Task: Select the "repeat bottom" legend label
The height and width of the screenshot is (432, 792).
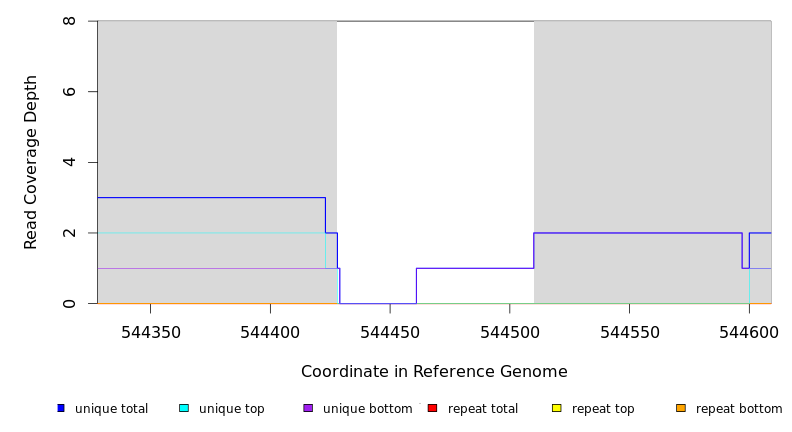Action: 739,409
